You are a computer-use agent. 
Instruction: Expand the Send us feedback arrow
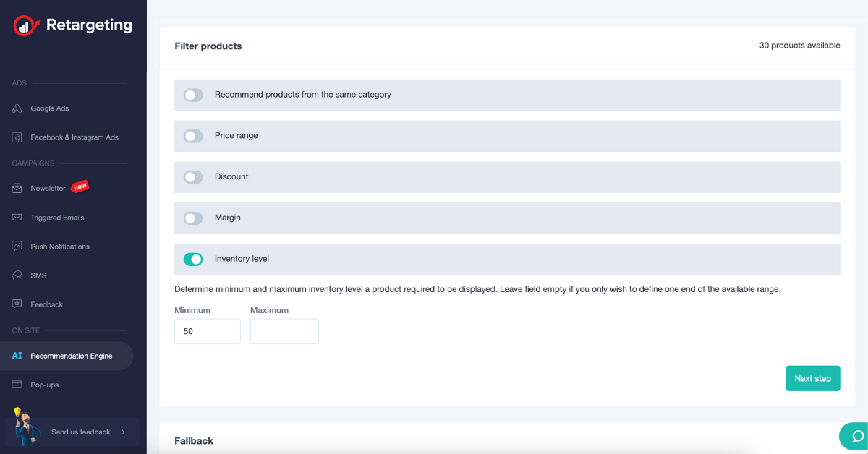[124, 432]
